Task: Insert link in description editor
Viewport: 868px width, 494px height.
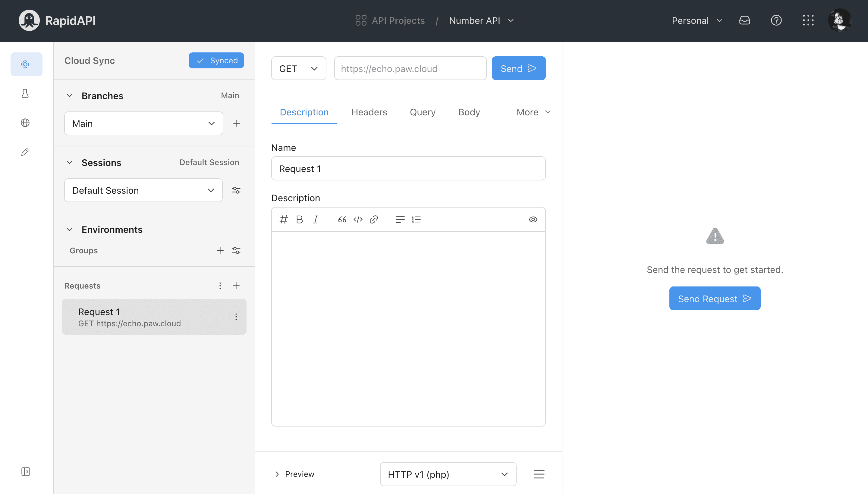Action: tap(374, 220)
